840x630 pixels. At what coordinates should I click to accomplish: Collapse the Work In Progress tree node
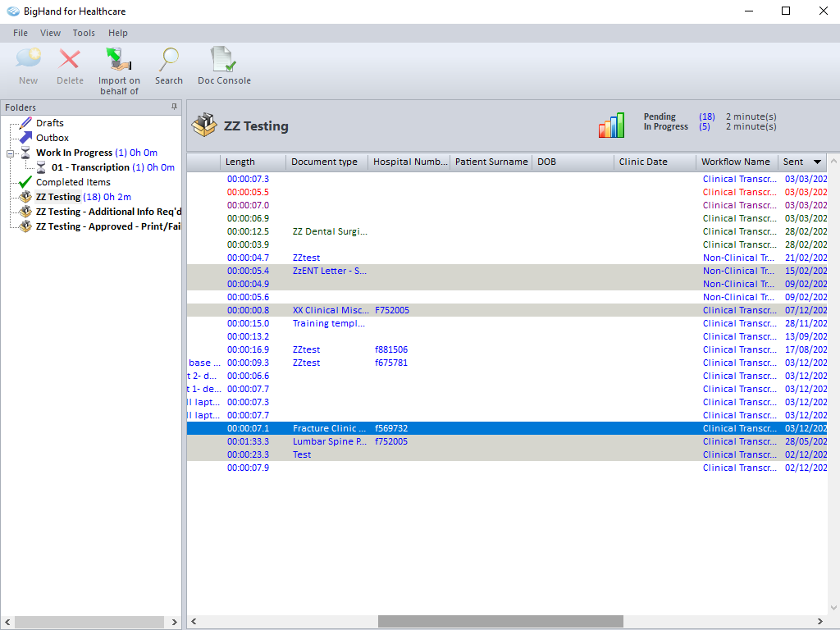pos(10,153)
